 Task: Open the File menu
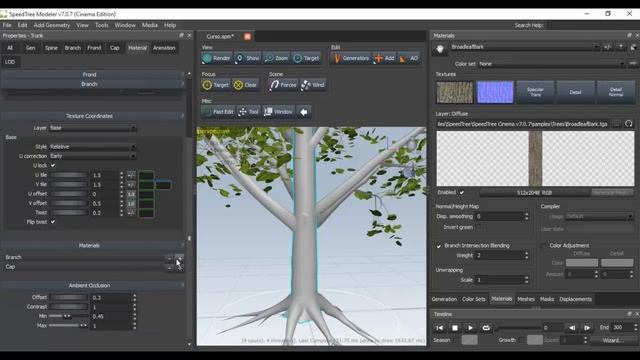click(7, 25)
